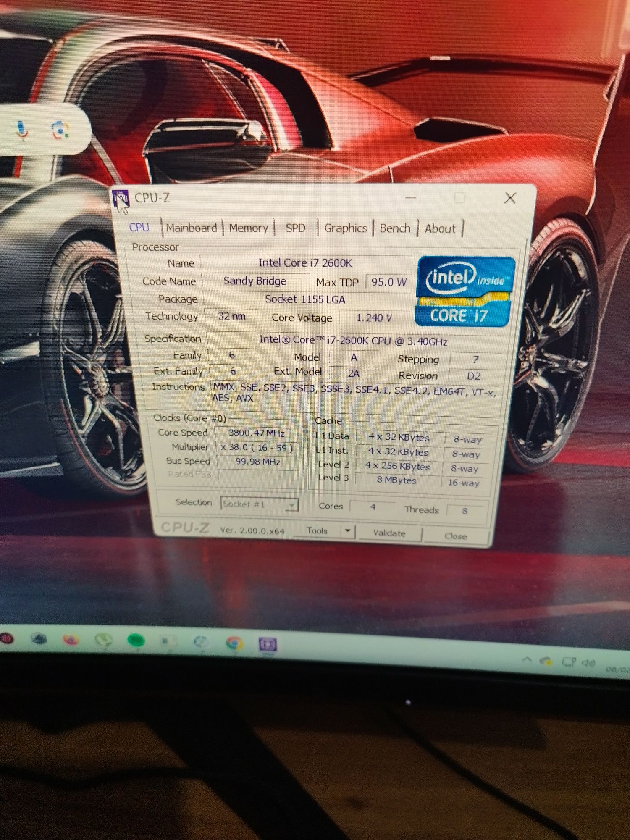The width and height of the screenshot is (630, 840).
Task: Click the Sandy Bridge code name value
Action: tap(255, 281)
